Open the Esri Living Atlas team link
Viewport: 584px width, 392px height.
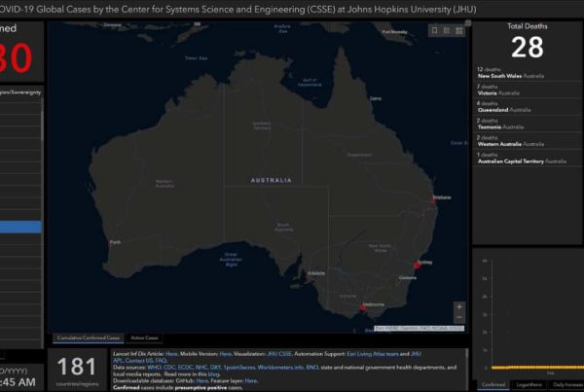pos(373,354)
